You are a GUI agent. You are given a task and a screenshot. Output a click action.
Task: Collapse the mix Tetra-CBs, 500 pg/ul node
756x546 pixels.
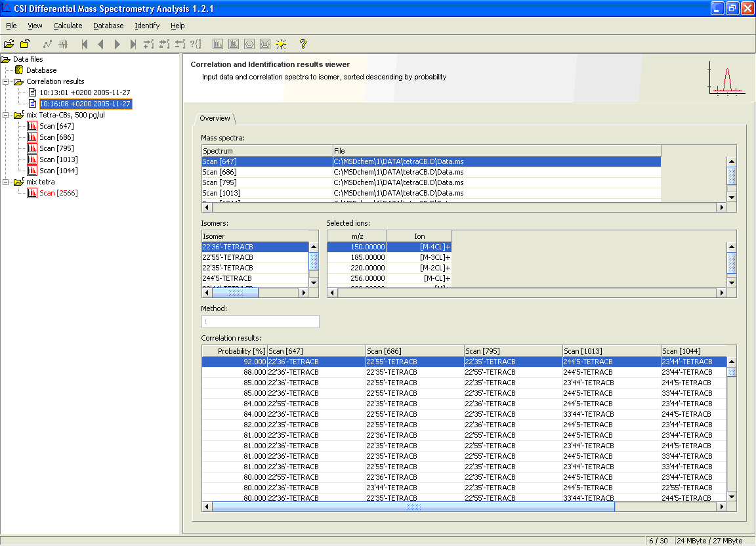[x=6, y=115]
